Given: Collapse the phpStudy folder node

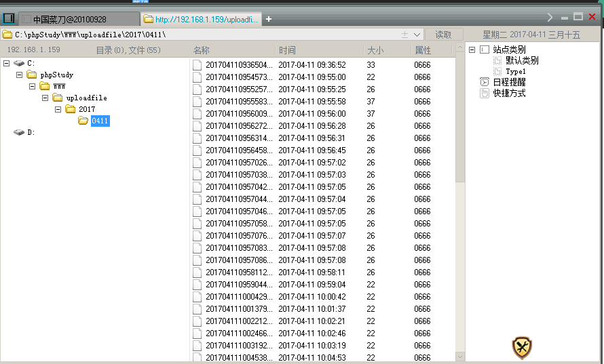Looking at the screenshot, I should coord(20,75).
